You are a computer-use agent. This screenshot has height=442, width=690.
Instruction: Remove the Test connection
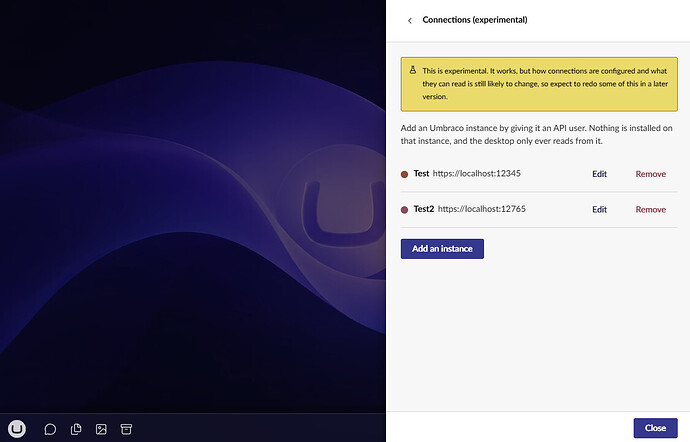(x=650, y=174)
